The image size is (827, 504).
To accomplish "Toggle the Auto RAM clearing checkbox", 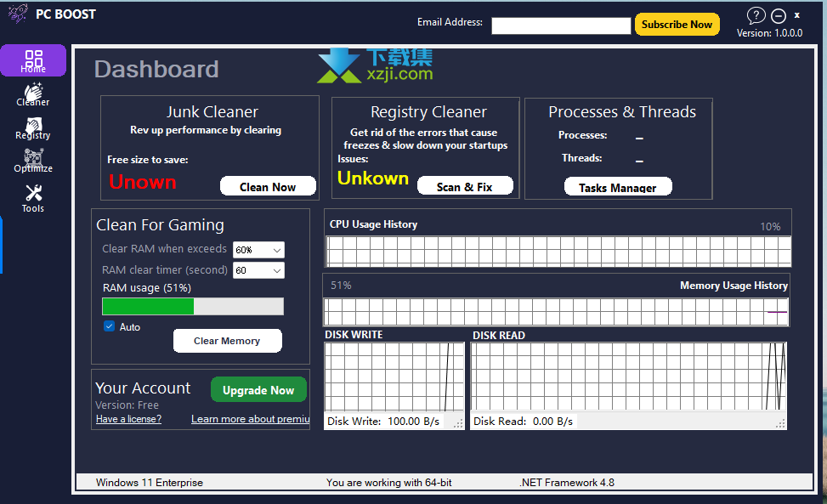I will pyautogui.click(x=109, y=326).
